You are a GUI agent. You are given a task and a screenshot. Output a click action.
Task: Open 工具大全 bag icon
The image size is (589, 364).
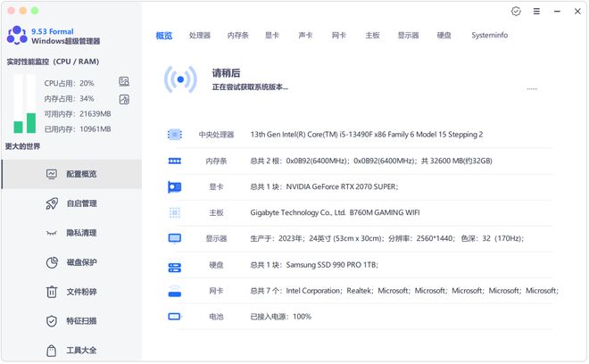[x=52, y=351]
